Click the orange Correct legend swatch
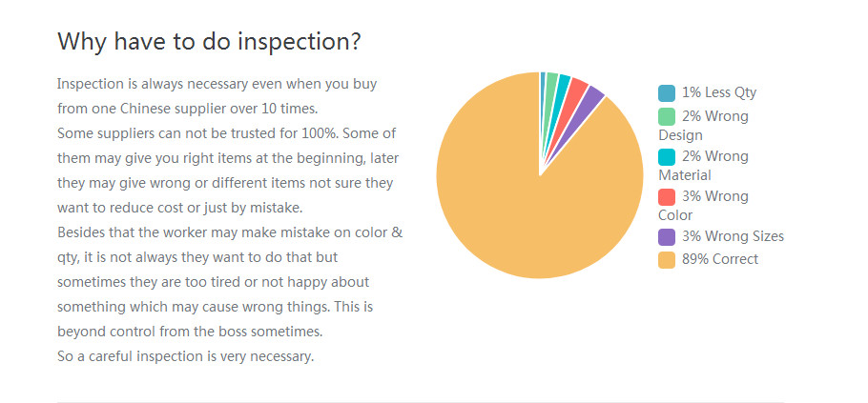Screen dimensions: 868x403 [667, 259]
